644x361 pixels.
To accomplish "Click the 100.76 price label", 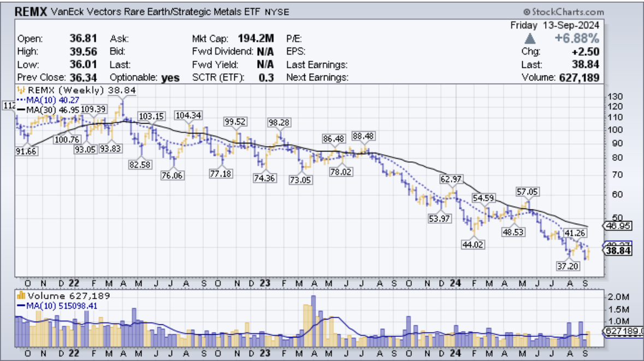I will click(x=67, y=140).
